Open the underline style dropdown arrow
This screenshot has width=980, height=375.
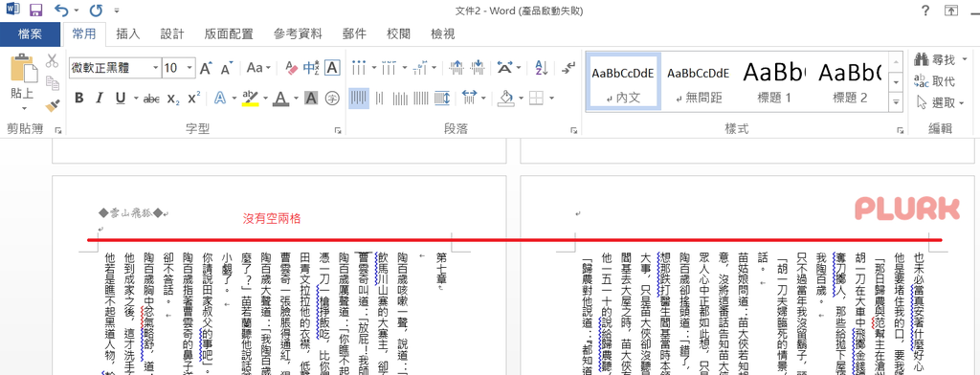[135, 99]
